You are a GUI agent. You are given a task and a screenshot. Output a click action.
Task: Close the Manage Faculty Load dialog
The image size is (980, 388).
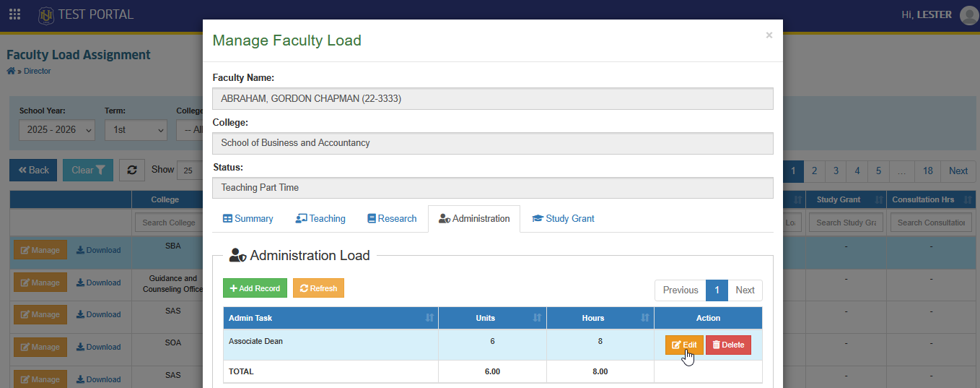pos(769,35)
